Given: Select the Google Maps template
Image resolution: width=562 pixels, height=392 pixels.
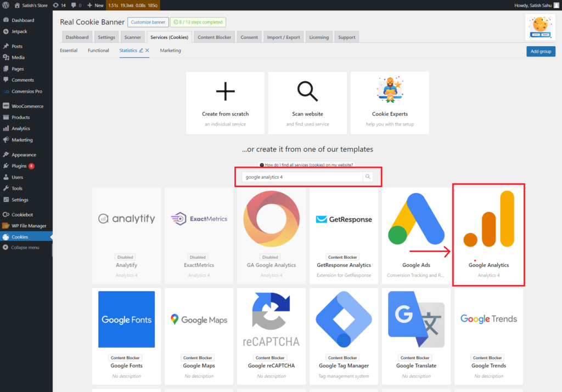Looking at the screenshot, I should point(199,336).
